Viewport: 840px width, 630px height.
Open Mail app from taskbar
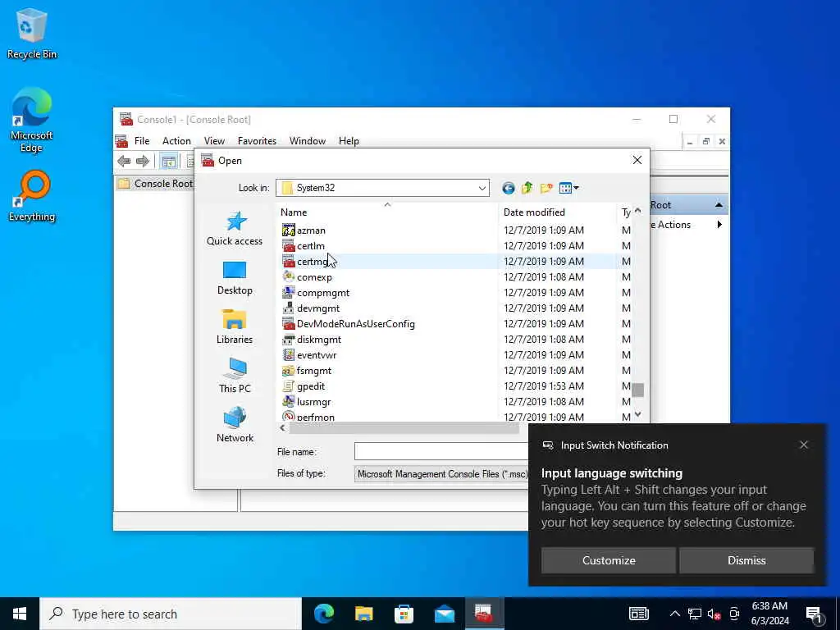[x=444, y=614]
